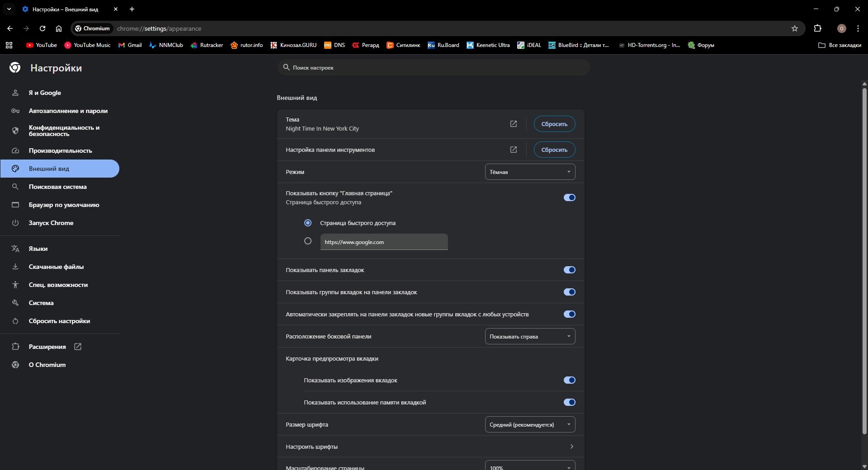Open the YouTube Music bookmark
This screenshot has width=868, height=470.
click(x=87, y=45)
